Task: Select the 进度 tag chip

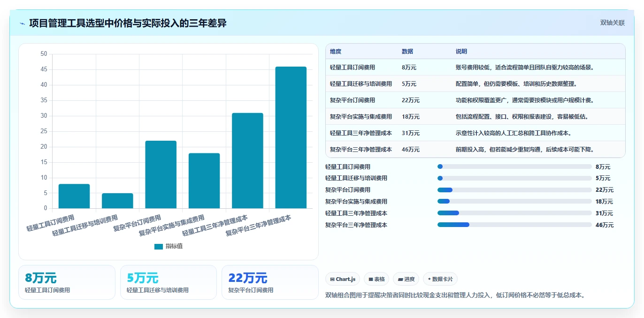Action: 406,279
